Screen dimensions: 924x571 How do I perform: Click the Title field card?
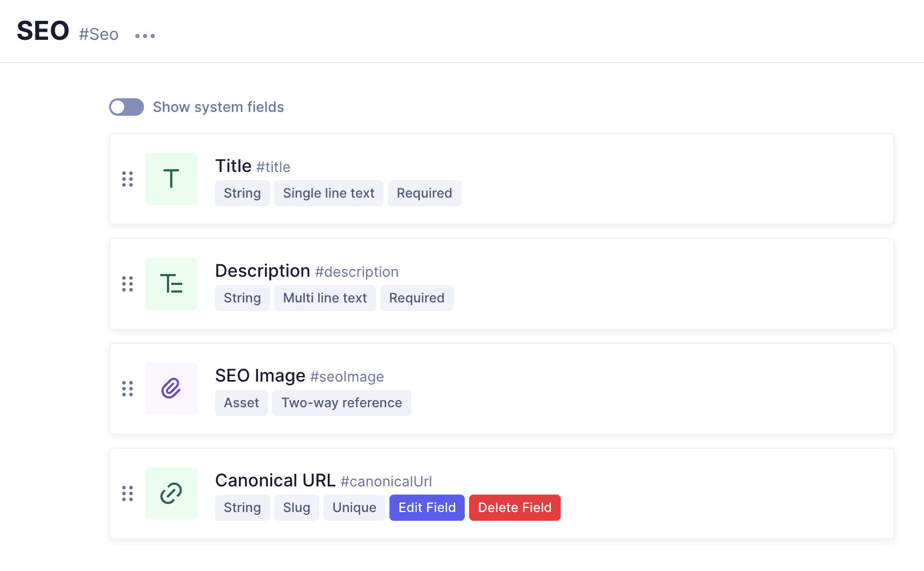point(600,179)
